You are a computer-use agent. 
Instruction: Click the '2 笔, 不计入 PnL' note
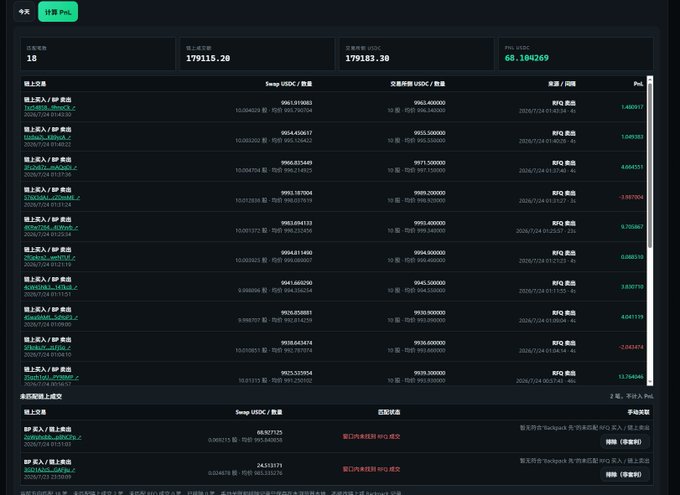[631, 396]
